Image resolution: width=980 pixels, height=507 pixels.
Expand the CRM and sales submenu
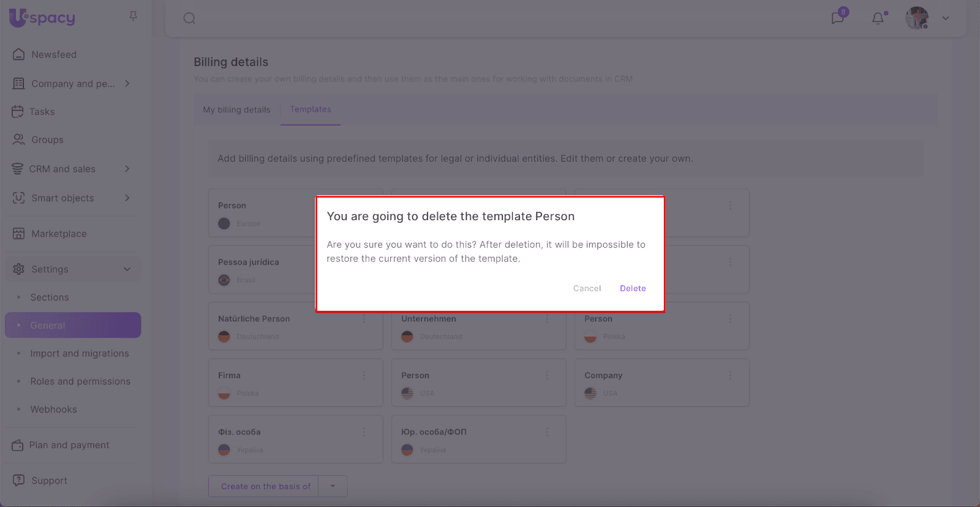coord(127,169)
